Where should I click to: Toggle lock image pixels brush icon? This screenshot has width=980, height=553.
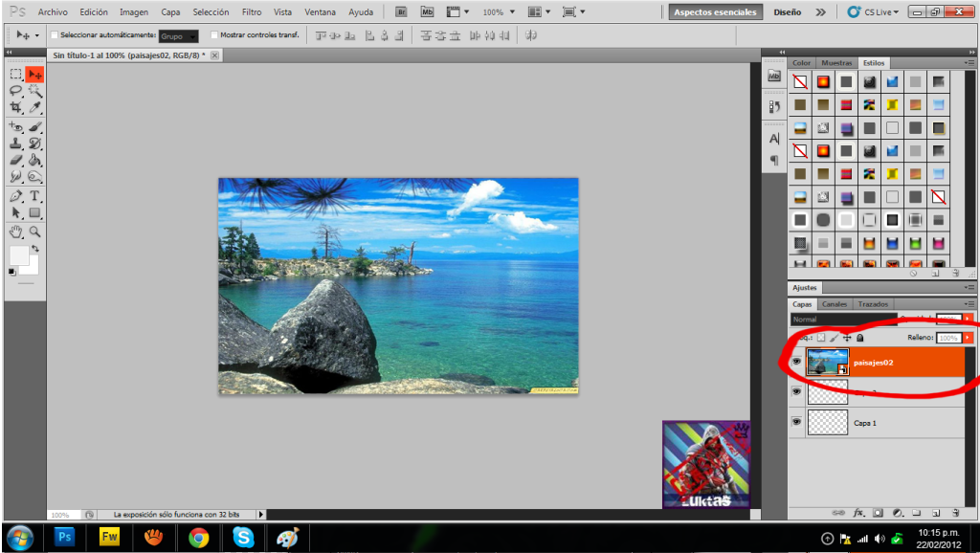click(834, 338)
